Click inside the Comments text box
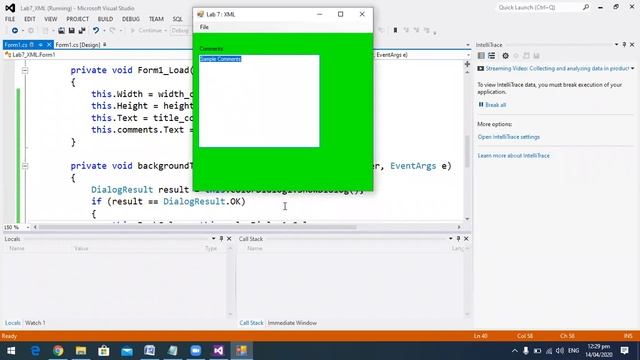The width and height of the screenshot is (640, 360). 259,101
